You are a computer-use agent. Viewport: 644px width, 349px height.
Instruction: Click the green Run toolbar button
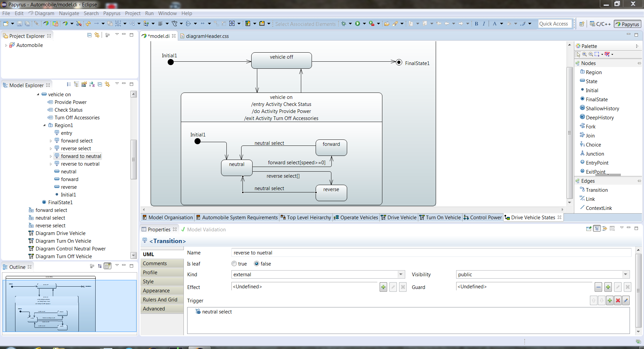click(x=358, y=23)
